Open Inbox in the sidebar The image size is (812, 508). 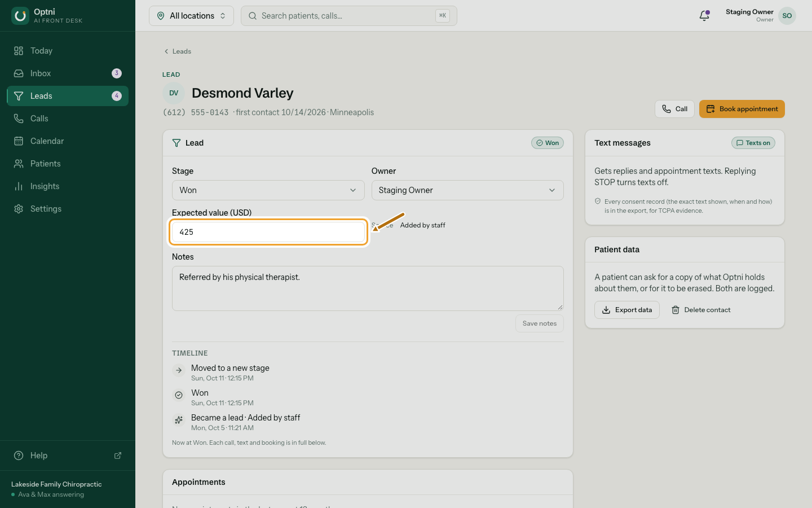coord(68,73)
